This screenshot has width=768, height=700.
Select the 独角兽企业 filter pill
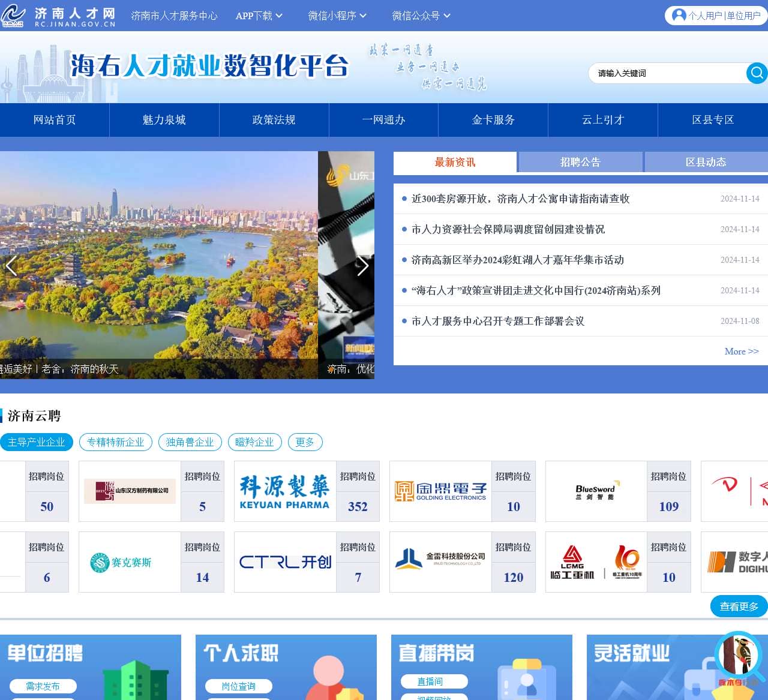click(x=190, y=442)
